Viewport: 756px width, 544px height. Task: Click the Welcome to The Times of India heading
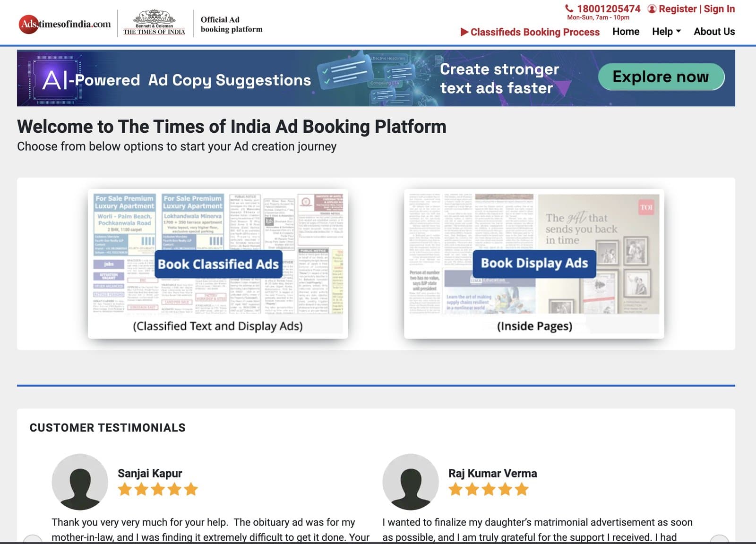[x=232, y=127]
